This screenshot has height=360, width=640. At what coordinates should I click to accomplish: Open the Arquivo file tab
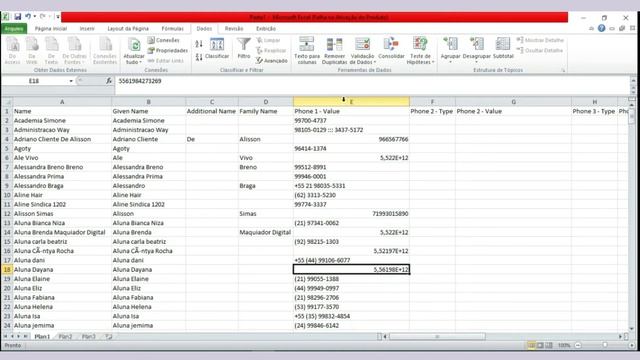pyautogui.click(x=14, y=29)
